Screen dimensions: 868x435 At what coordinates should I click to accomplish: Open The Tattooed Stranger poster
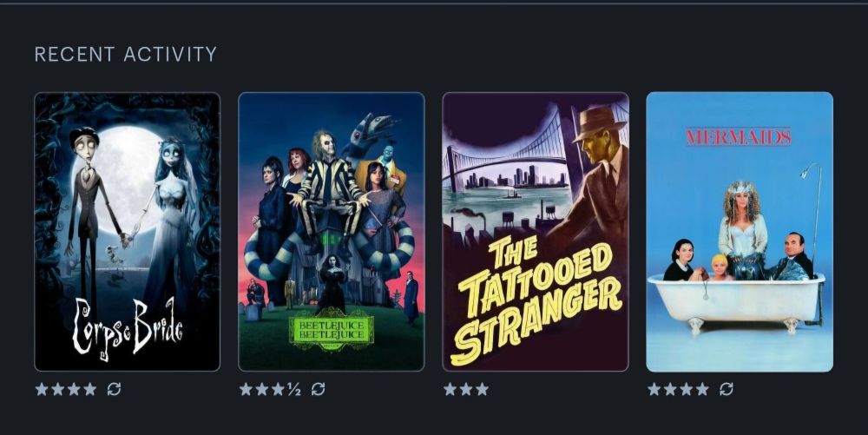(536, 231)
